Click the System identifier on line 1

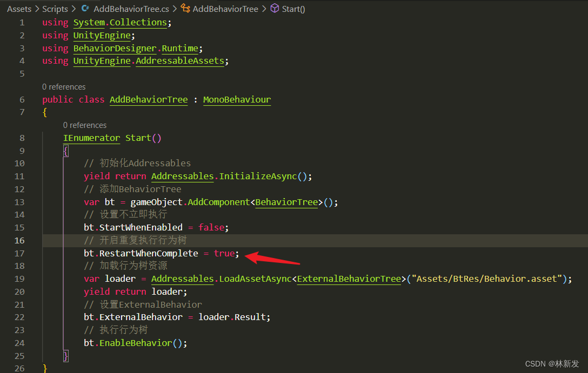tap(89, 23)
